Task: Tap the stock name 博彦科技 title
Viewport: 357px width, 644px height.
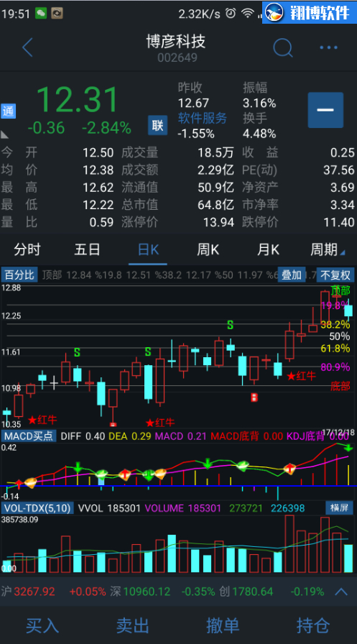Action: pos(176,42)
